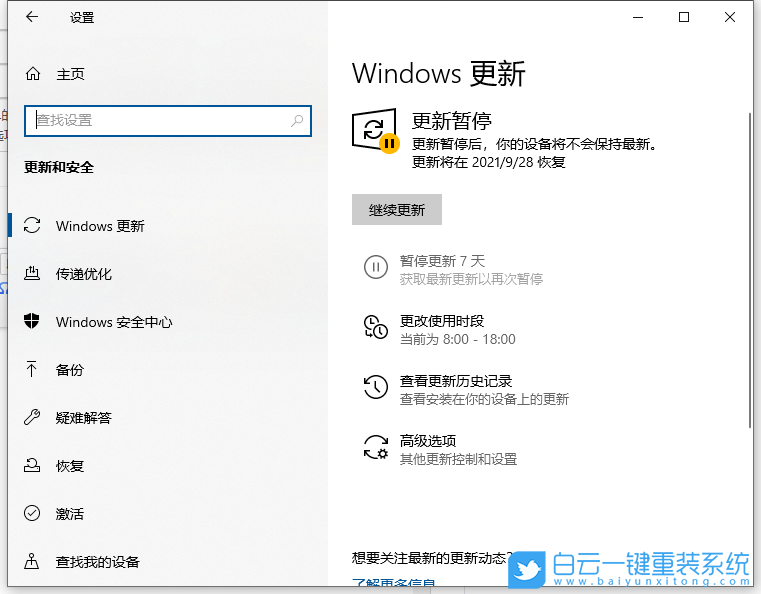Click the clock icon for 更改使用时段
761x594 pixels.
[x=376, y=327]
